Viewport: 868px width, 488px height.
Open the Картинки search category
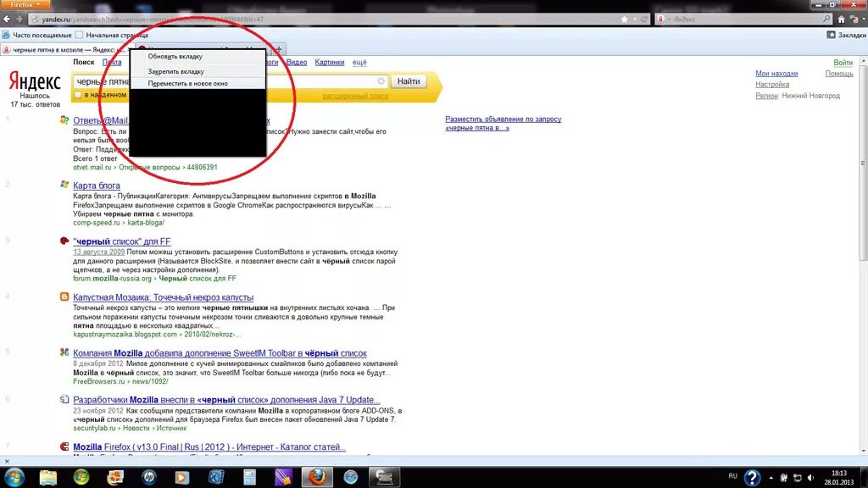pos(330,63)
